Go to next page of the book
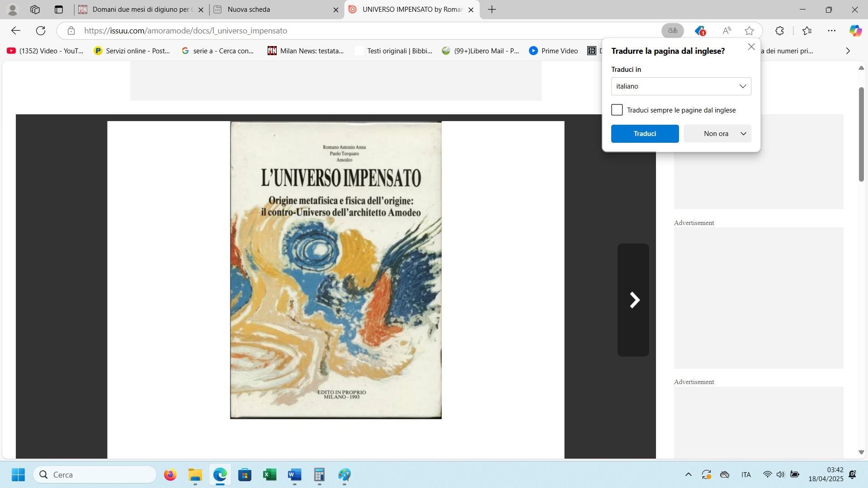The width and height of the screenshot is (868, 488). [x=633, y=300]
